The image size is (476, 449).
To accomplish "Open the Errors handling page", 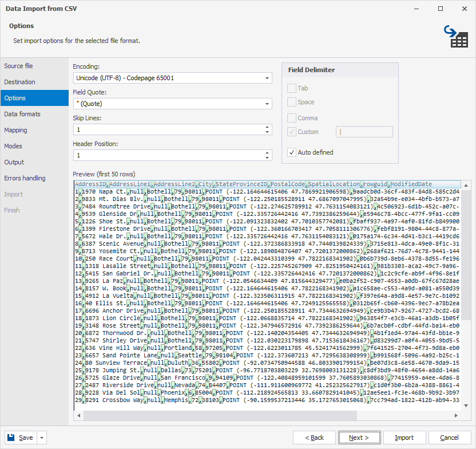I will 34,178.
